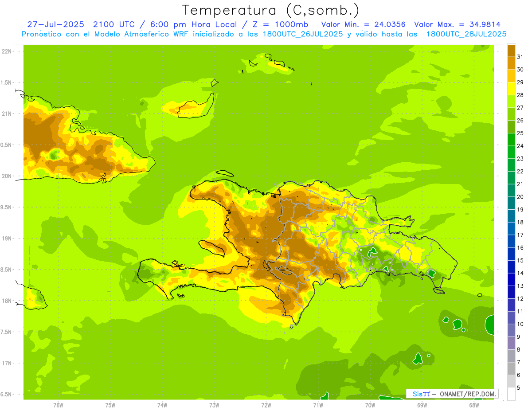Click the legend value "28"

pos(520,95)
